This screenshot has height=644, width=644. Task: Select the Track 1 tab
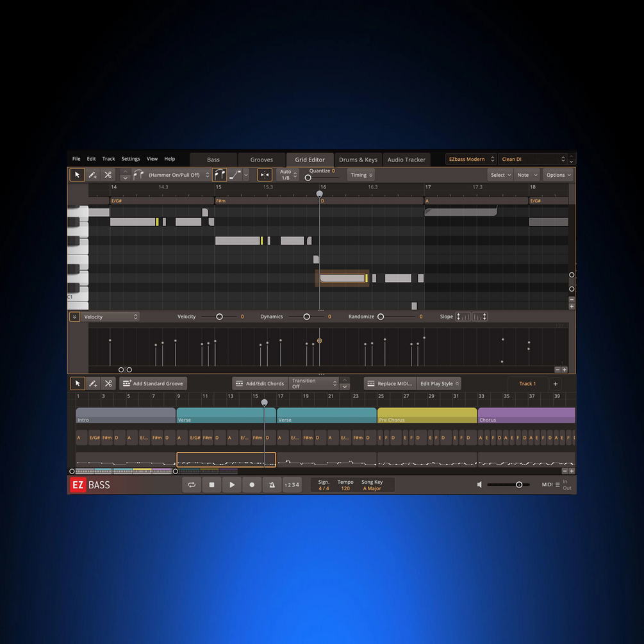(527, 384)
